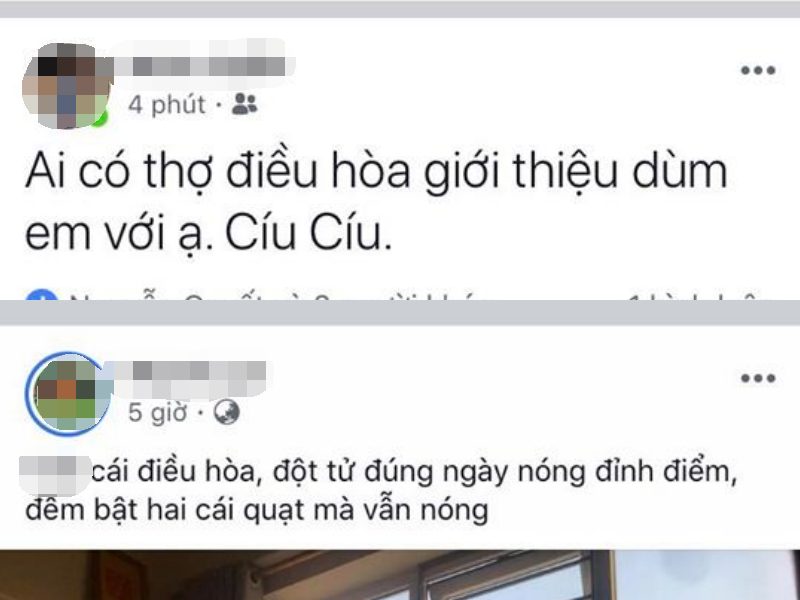
Task: Click the 5 giờ timestamp
Action: [158, 413]
